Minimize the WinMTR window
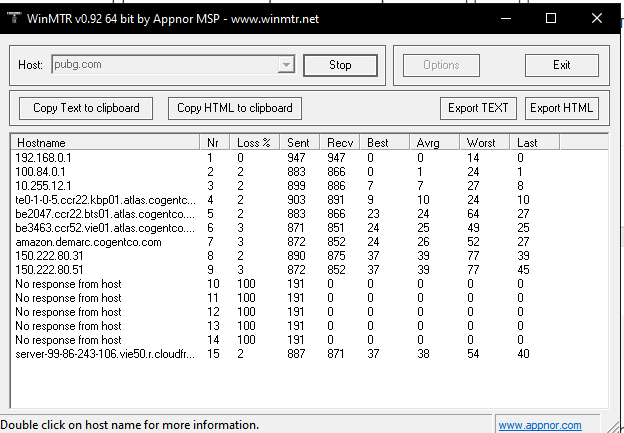The image size is (624, 433). (x=506, y=18)
